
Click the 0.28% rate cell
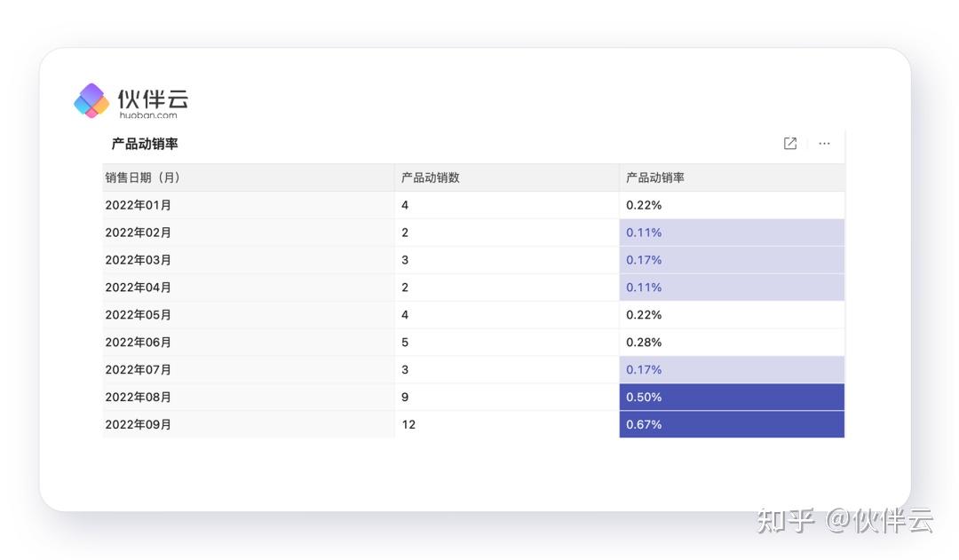(x=644, y=343)
